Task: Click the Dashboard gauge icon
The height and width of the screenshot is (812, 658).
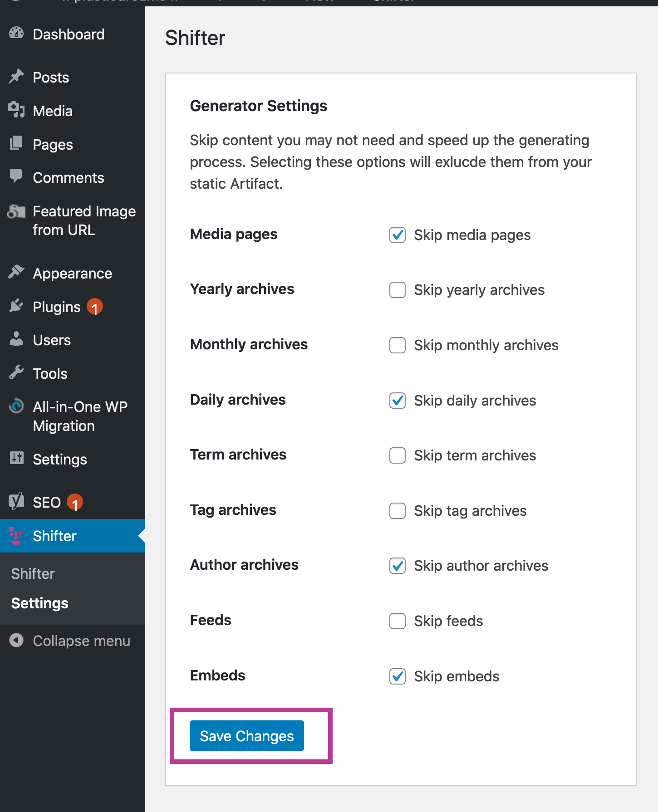Action: [x=16, y=34]
